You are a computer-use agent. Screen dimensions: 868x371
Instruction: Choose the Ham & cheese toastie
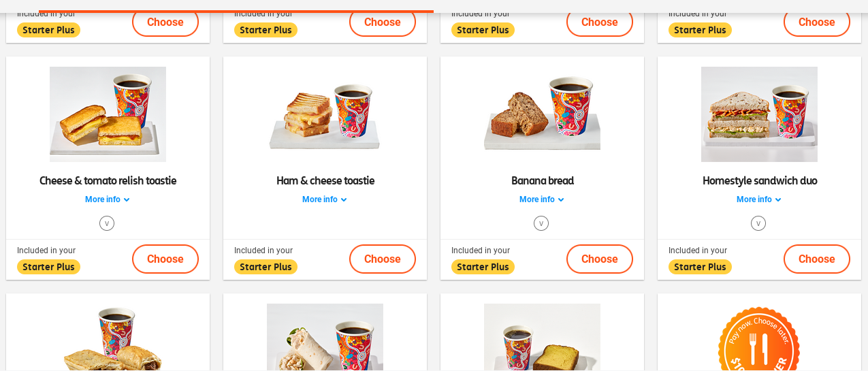383,259
